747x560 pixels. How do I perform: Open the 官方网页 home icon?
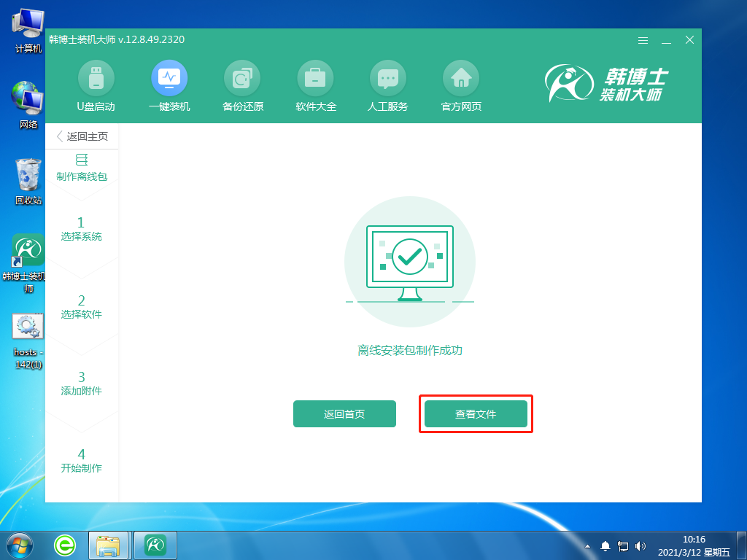click(x=461, y=78)
